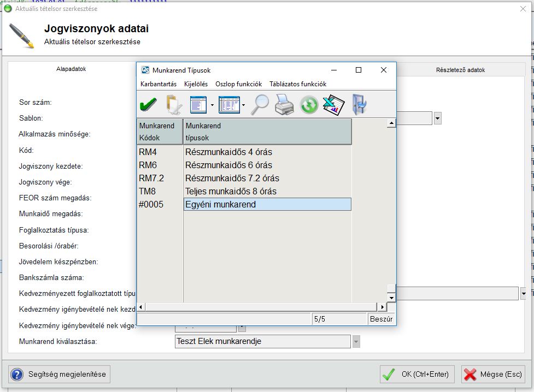The width and height of the screenshot is (534, 392).
Task: Open the form view icon in toolbar
Action: click(x=198, y=104)
